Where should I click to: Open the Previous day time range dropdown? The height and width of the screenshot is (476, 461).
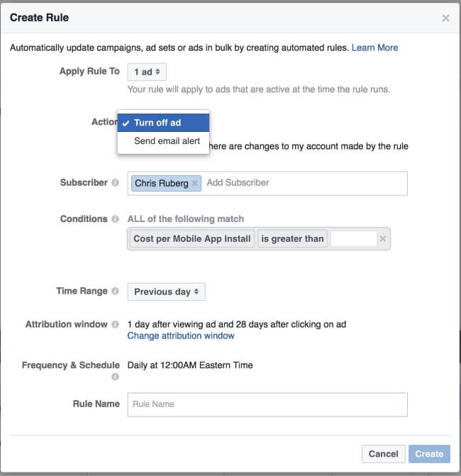(166, 292)
